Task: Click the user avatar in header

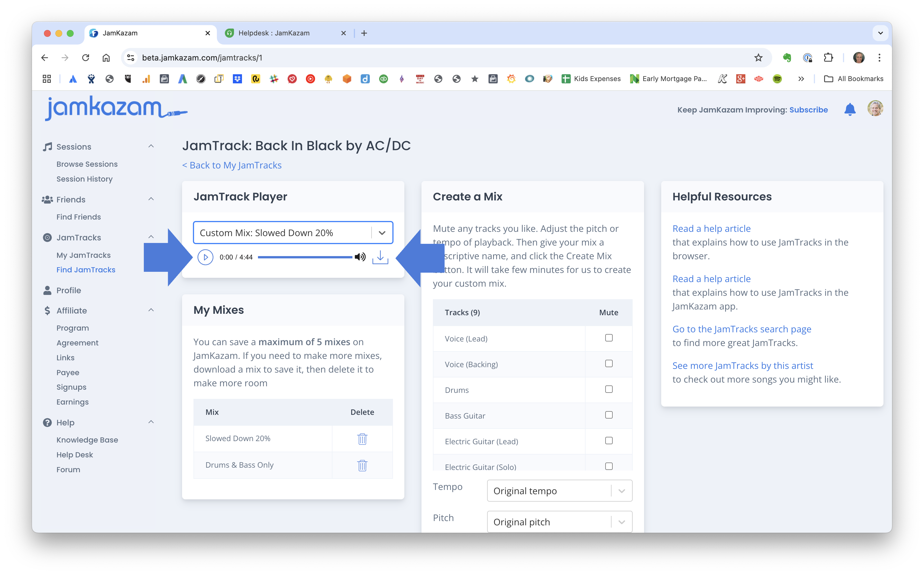Action: pyautogui.click(x=875, y=109)
